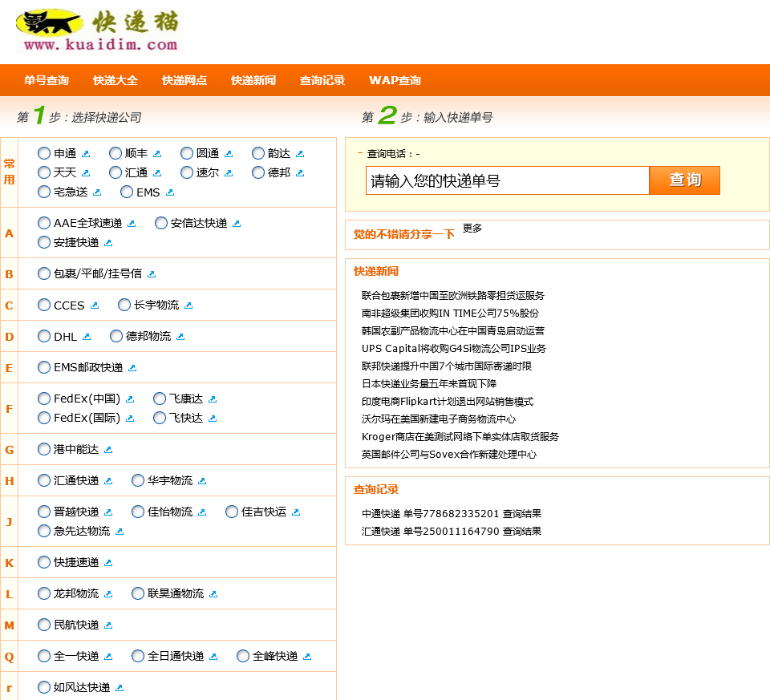Open news 联合包裹新增中国至欧洲铁路零担货运服务
The width and height of the screenshot is (770, 700).
[453, 296]
